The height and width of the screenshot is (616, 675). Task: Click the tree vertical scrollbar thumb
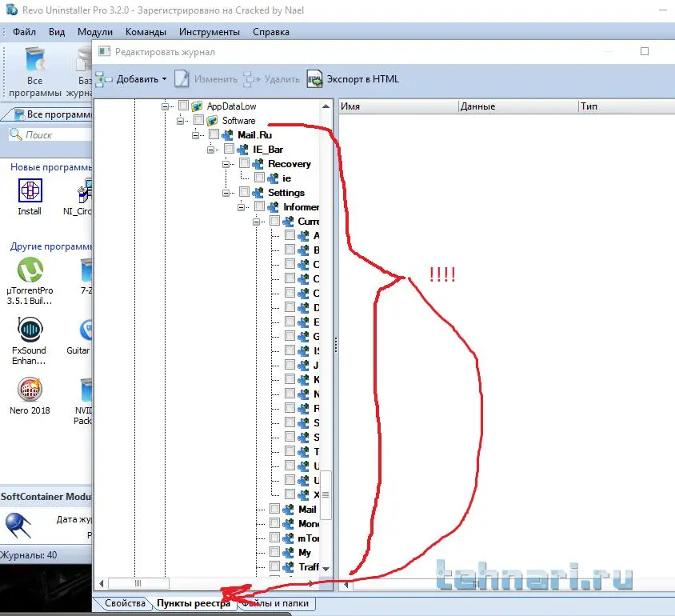coord(326,494)
